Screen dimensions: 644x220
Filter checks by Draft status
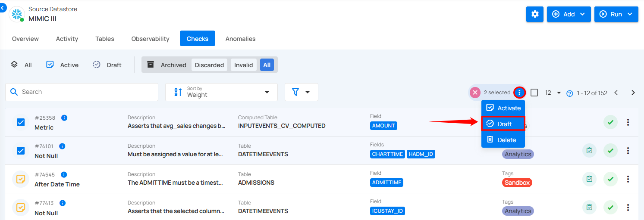[107, 65]
